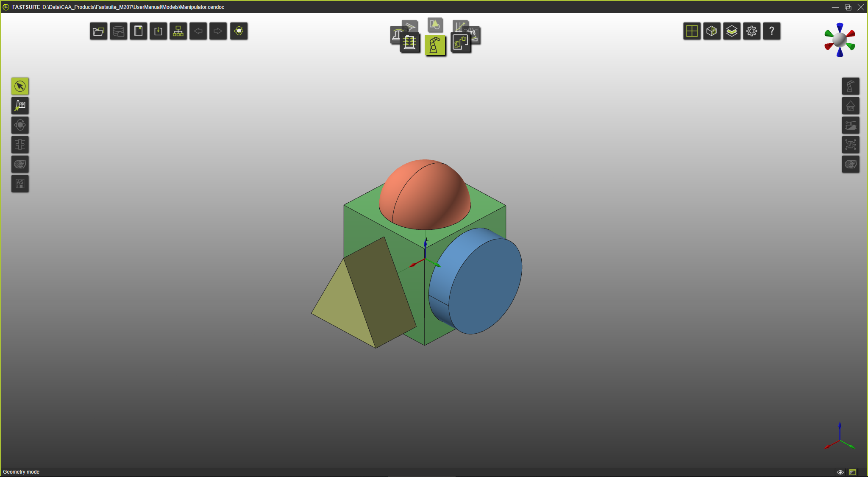Image resolution: width=868 pixels, height=477 pixels.
Task: Open the AS save icon in left sidebar
Action: point(20,183)
